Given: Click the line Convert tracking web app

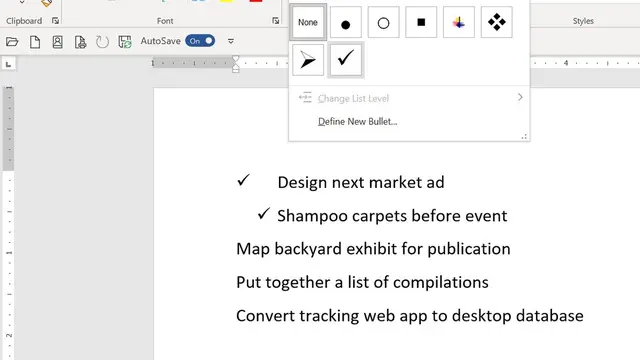Looking at the screenshot, I should [x=410, y=316].
